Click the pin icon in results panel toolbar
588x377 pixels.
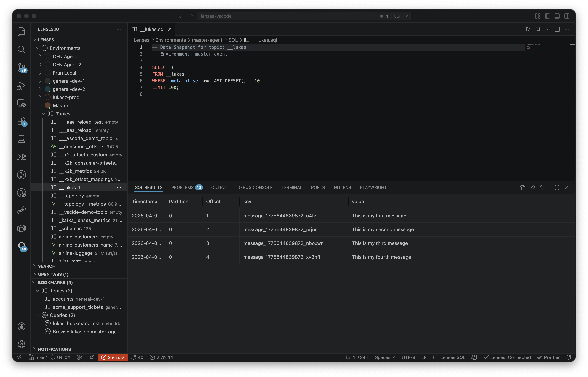533,187
